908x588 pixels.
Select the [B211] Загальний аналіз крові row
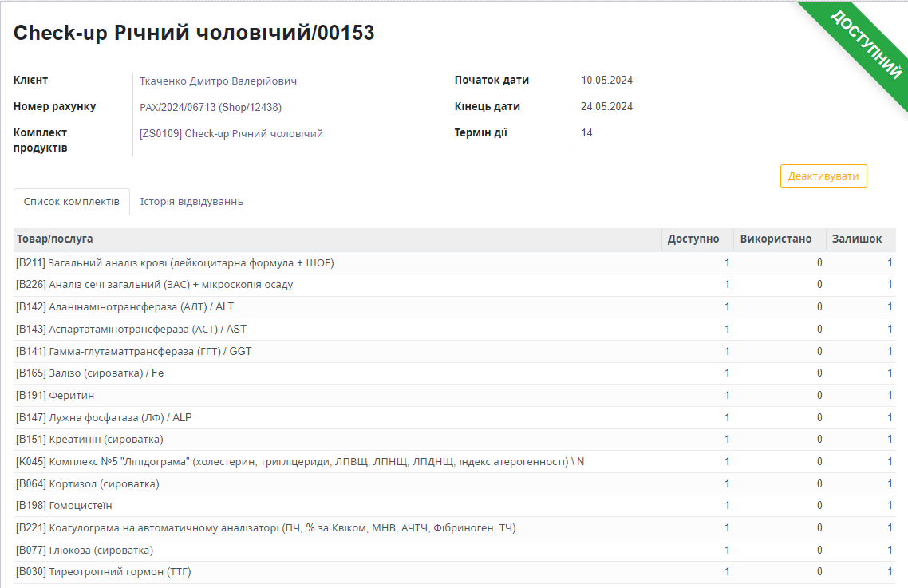pos(175,263)
